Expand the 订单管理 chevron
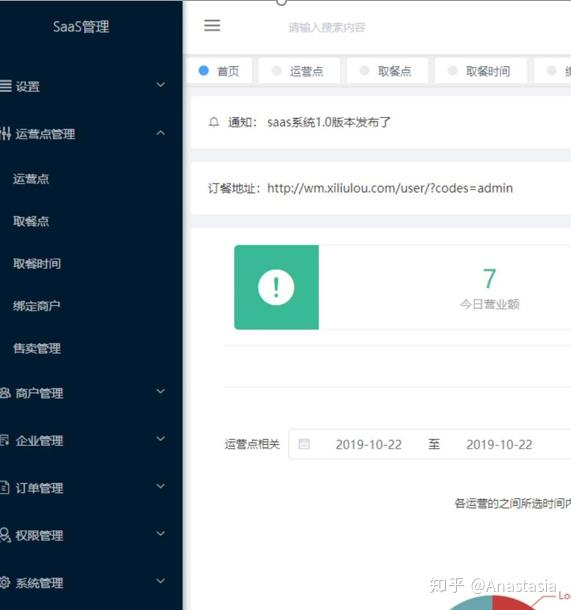The image size is (571, 610). pyautogui.click(x=161, y=486)
